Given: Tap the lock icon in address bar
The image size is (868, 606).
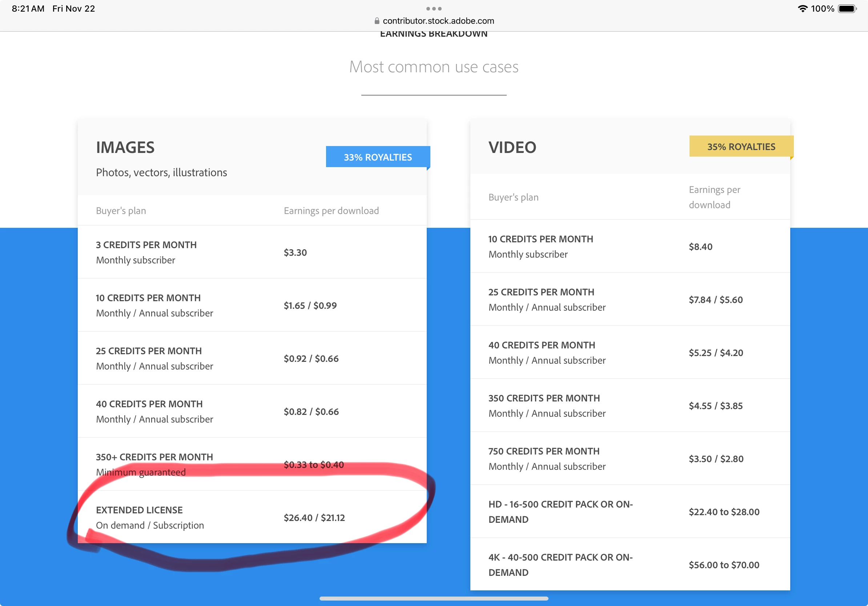Looking at the screenshot, I should click(377, 21).
